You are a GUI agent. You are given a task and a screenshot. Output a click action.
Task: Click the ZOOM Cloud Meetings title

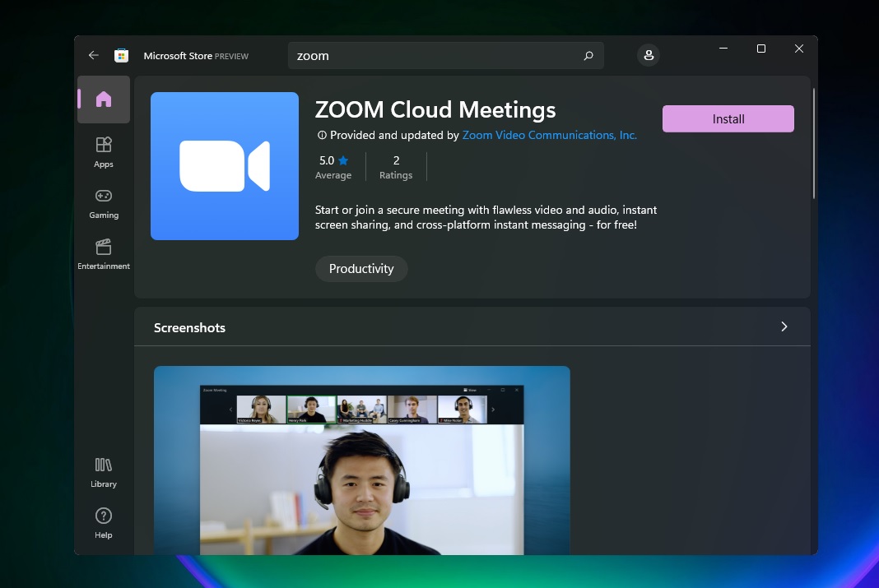pyautogui.click(x=435, y=109)
